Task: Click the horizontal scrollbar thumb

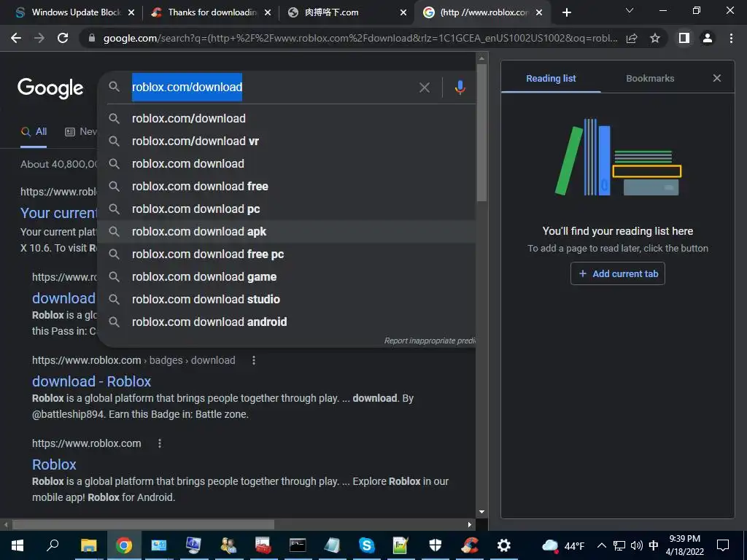Action: 143,525
